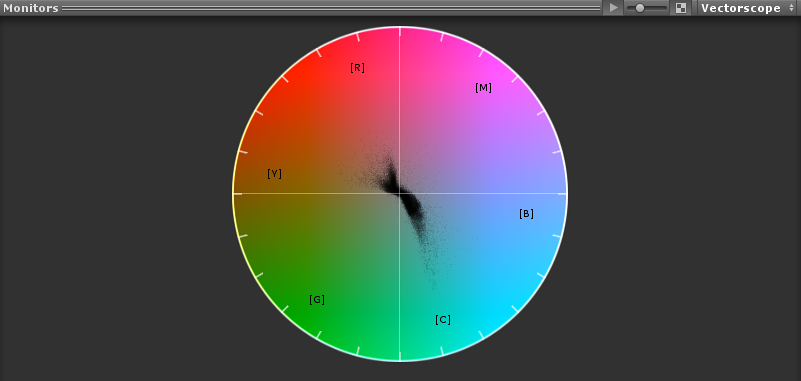Screen dimensions: 801x381
Task: Click the [R] red label on vectorscope
Action: click(x=358, y=67)
